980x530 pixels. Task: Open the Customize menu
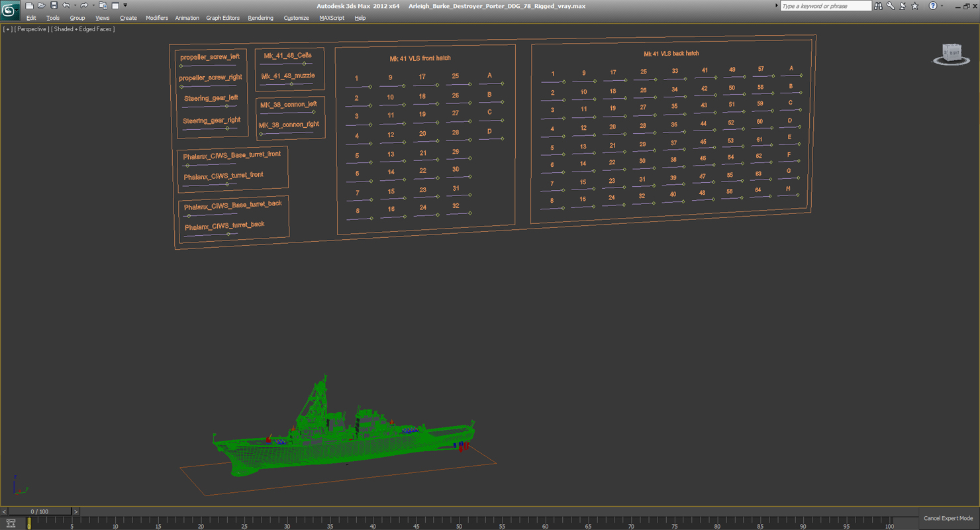click(x=296, y=18)
